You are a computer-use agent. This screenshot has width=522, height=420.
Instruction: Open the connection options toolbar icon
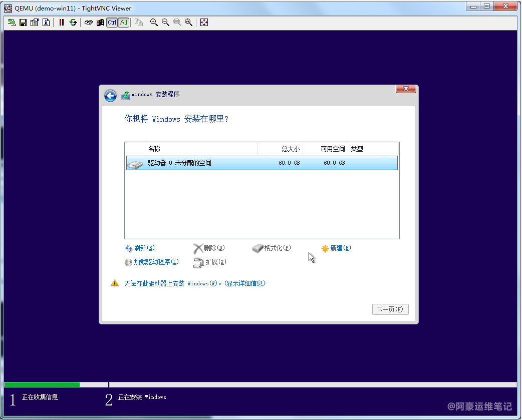point(35,23)
